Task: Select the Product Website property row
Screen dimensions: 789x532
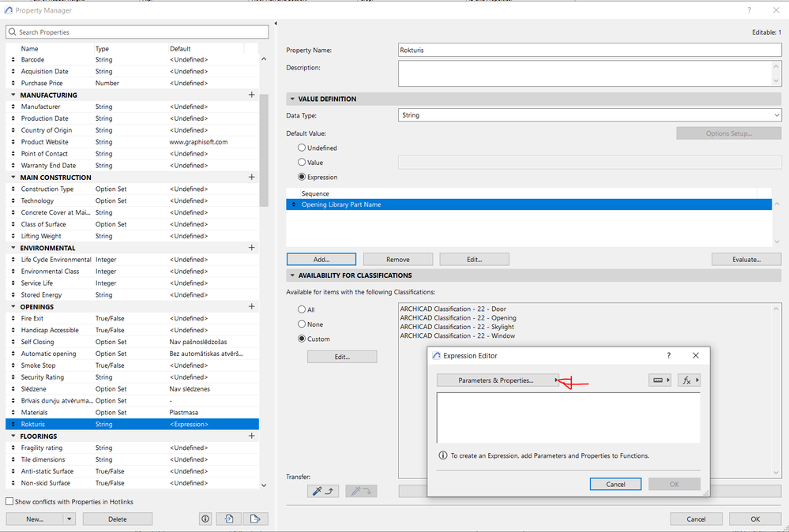Action: click(133, 142)
